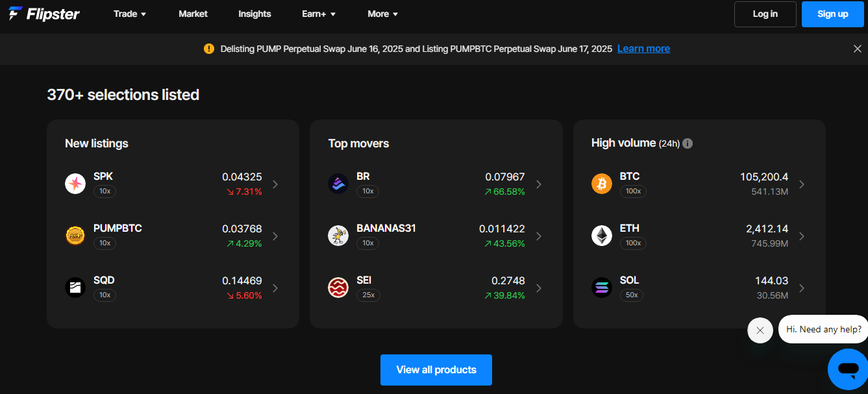Screen dimensions: 868x394
Task: Click the SPK price 0.04325
Action: coord(242,177)
